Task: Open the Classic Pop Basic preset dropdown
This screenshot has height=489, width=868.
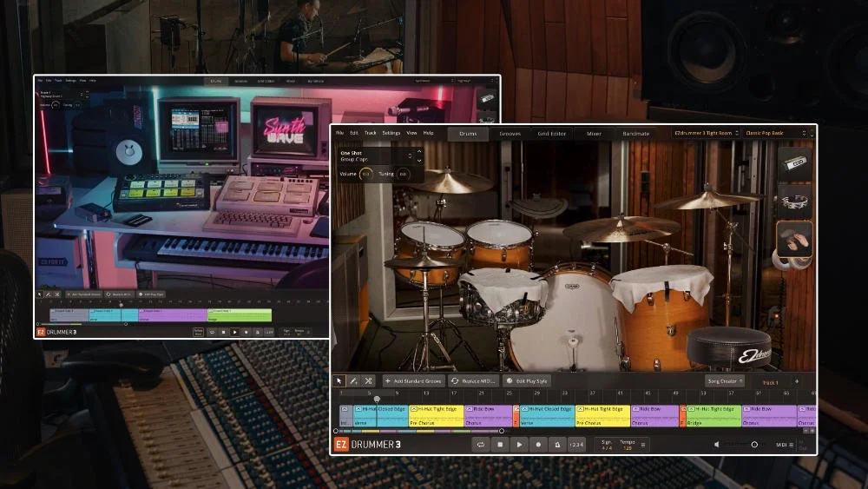Action: (775, 133)
